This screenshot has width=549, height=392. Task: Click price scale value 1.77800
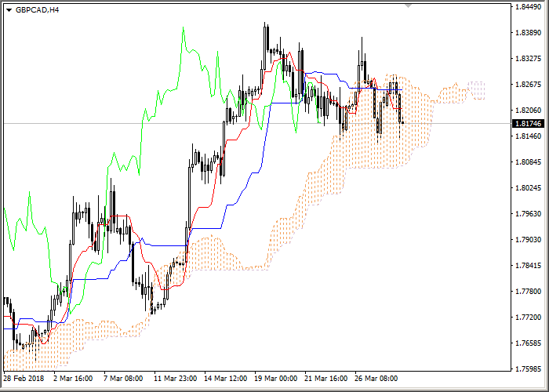[x=528, y=291]
